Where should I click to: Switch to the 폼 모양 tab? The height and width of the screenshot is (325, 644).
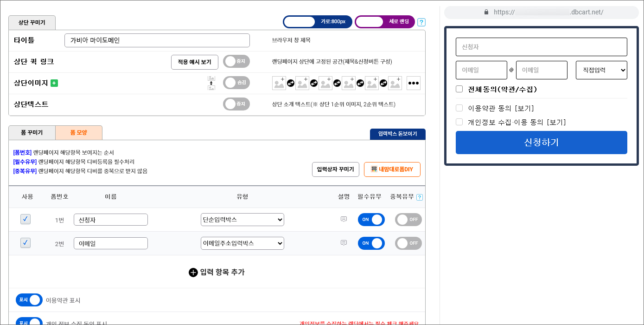point(79,133)
